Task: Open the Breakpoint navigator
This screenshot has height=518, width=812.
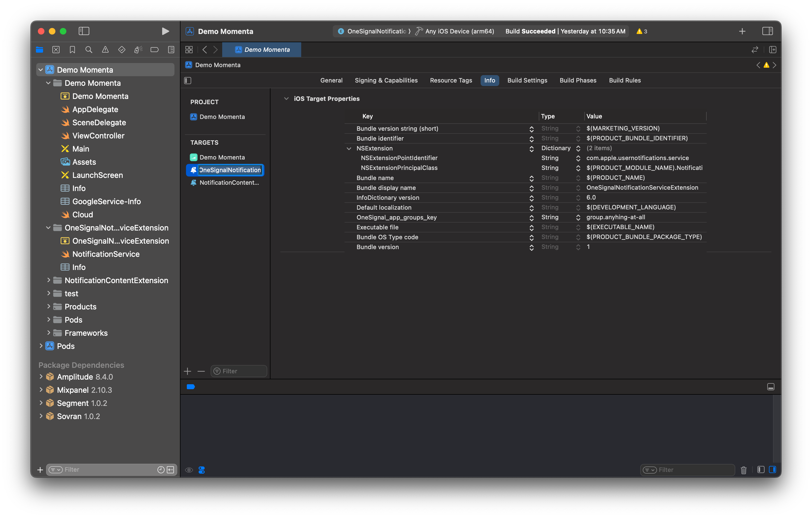Action: (154, 50)
